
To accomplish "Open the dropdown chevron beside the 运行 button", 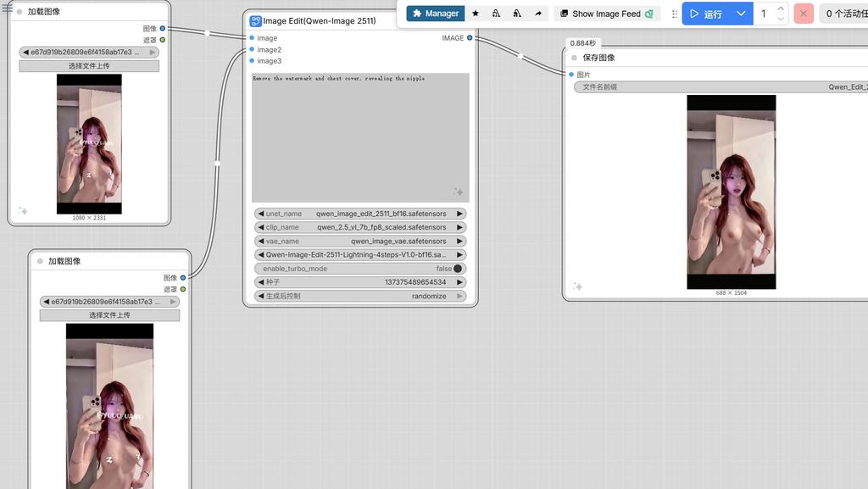I will pos(741,14).
